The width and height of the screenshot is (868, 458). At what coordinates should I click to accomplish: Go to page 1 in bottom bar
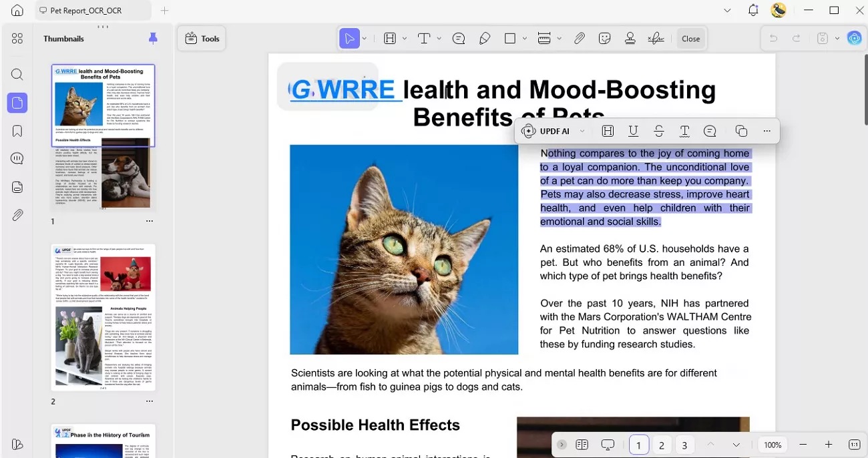639,445
